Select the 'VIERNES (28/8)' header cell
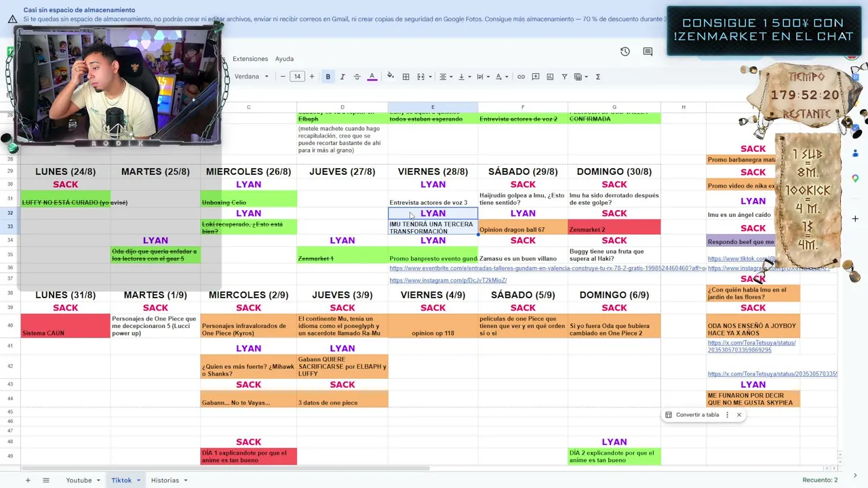Viewport: 868px width, 488px height. point(433,171)
